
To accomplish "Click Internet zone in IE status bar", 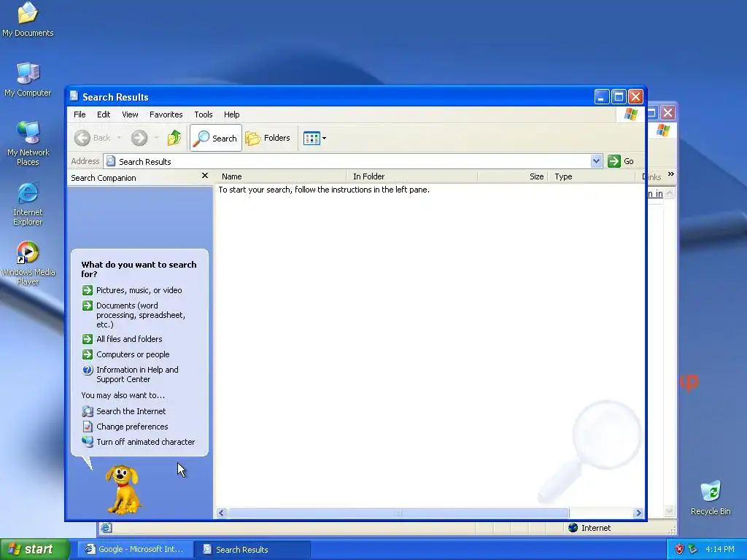I will coord(589,528).
